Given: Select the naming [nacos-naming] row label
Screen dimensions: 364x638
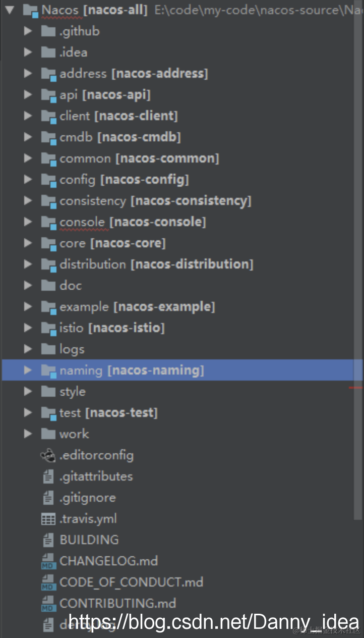Looking at the screenshot, I should (132, 370).
